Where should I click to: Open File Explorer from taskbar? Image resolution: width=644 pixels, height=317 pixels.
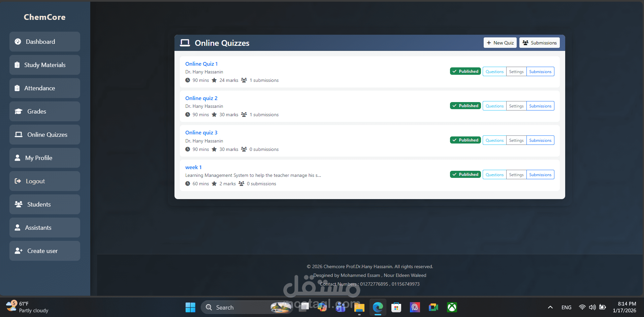pos(359,307)
